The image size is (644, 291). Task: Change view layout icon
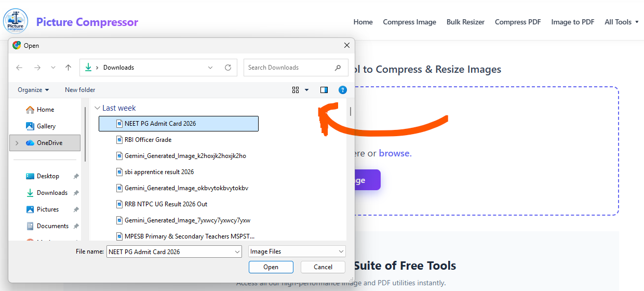(x=296, y=90)
